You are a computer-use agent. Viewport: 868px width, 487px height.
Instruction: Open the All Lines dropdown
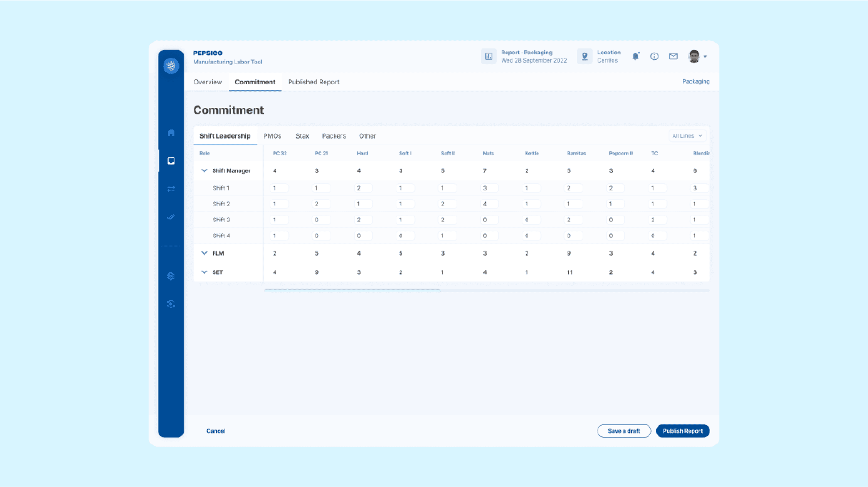[x=687, y=136]
